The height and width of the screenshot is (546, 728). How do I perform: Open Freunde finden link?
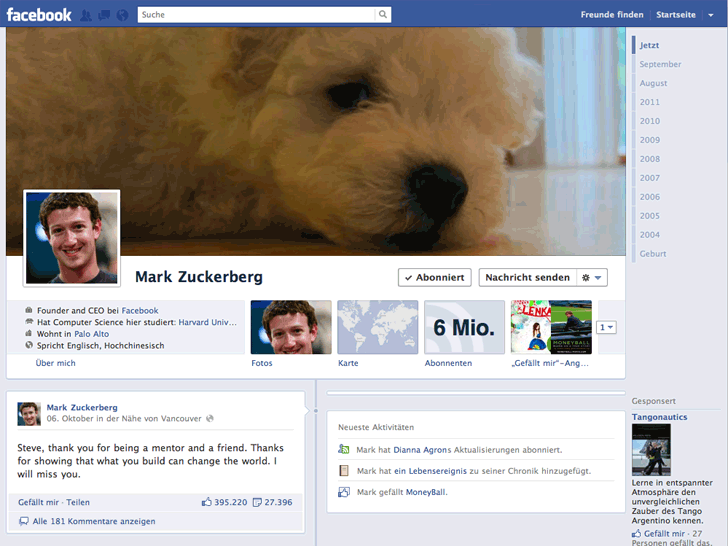(612, 14)
